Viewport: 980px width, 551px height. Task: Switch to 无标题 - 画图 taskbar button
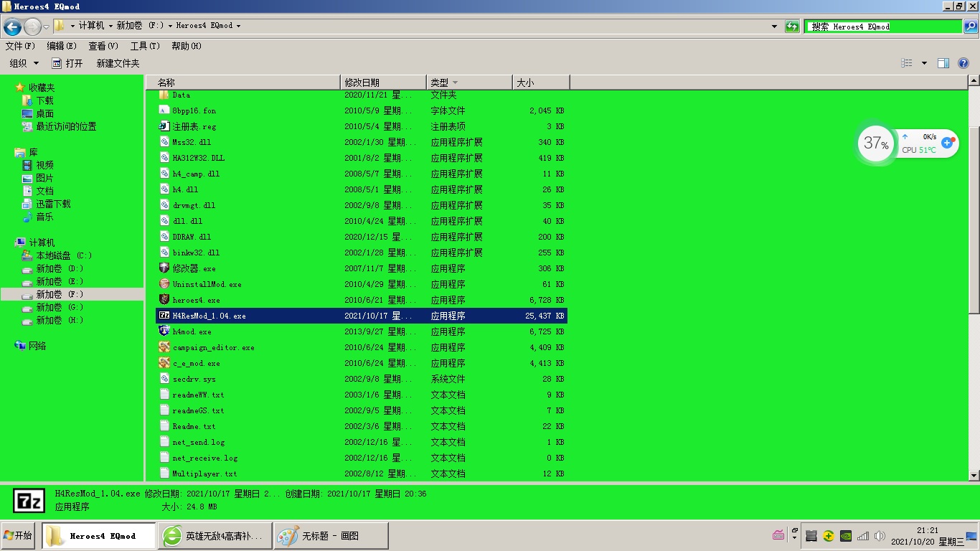[331, 535]
